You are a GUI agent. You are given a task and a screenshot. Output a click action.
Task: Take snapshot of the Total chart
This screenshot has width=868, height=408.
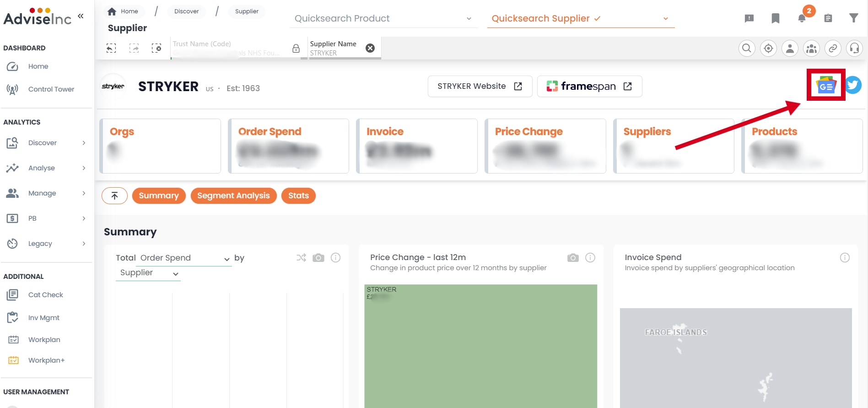click(318, 258)
